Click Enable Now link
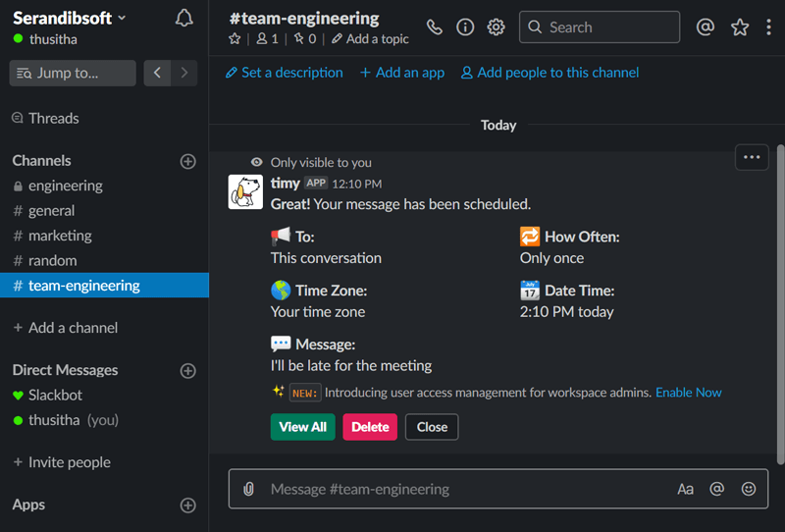The height and width of the screenshot is (532, 785). click(x=689, y=393)
